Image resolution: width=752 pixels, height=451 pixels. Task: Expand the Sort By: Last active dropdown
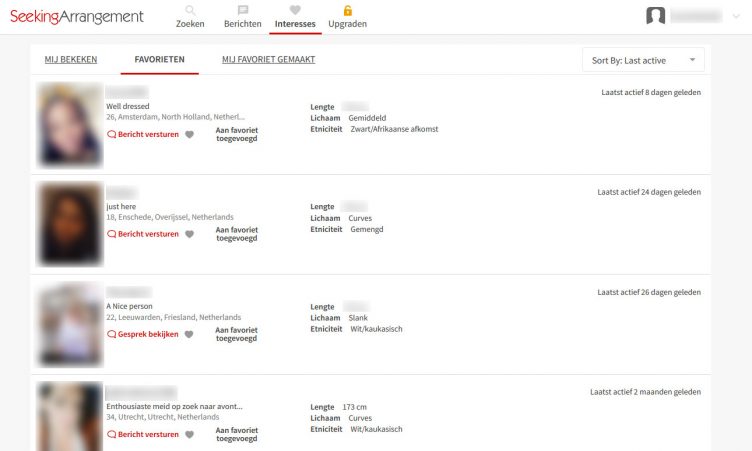[x=643, y=60]
